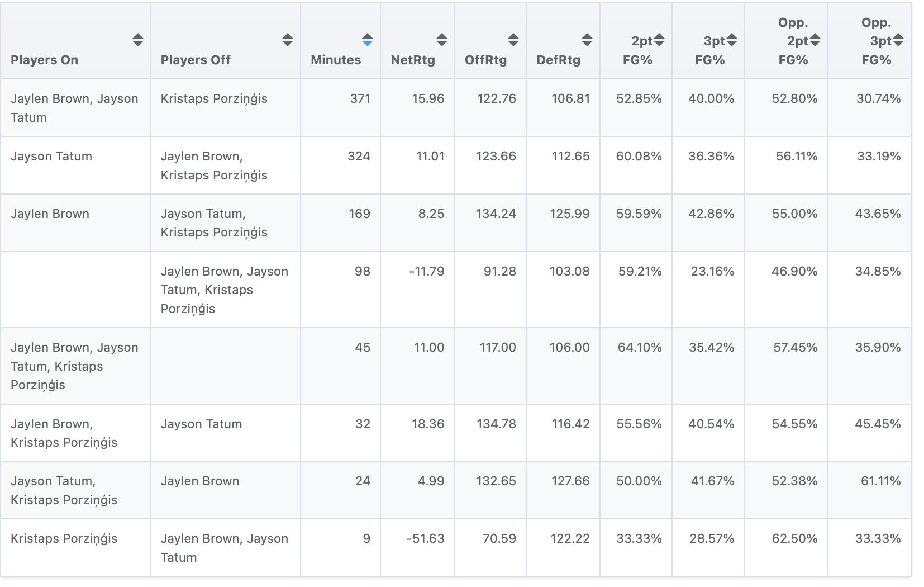This screenshot has width=924, height=587.
Task: Click the Jaylen Brown, Jayson Tatum row
Action: click(74, 108)
